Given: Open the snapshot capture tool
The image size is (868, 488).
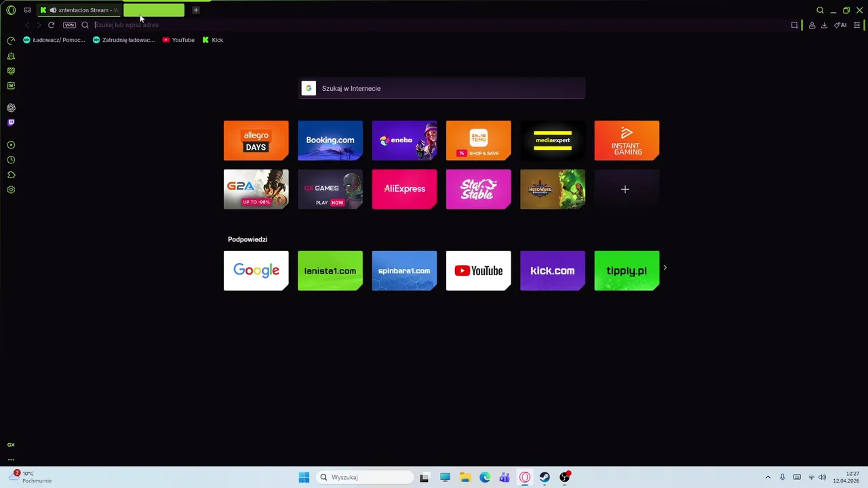Looking at the screenshot, I should [794, 25].
